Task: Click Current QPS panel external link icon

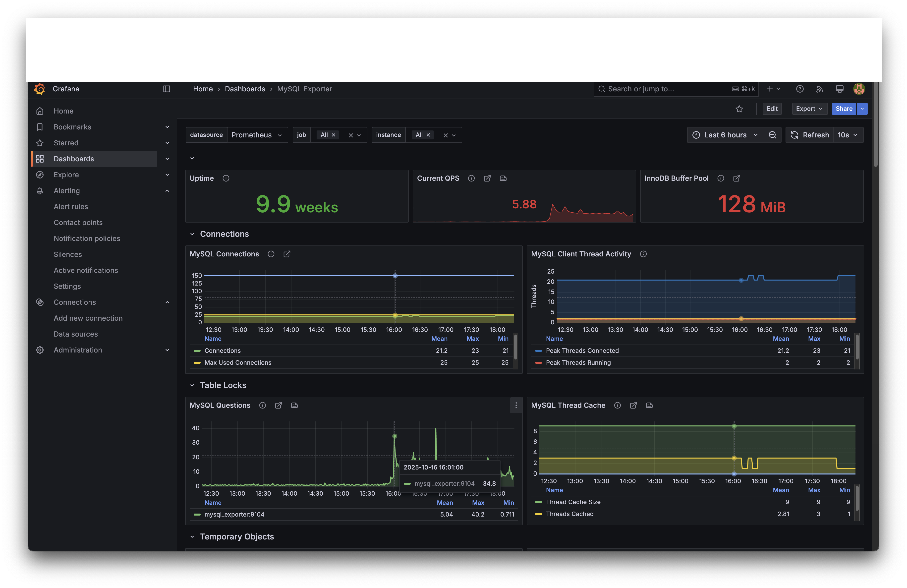Action: point(487,178)
